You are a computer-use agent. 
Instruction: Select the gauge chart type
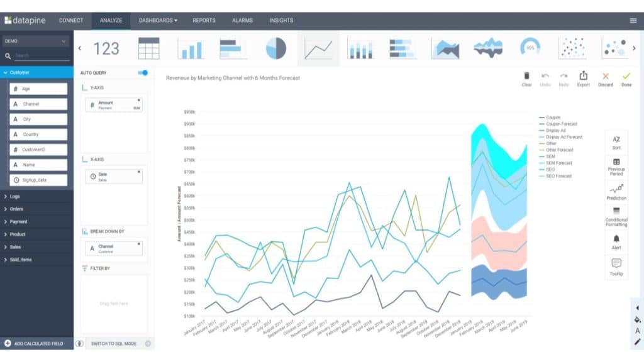coord(529,47)
